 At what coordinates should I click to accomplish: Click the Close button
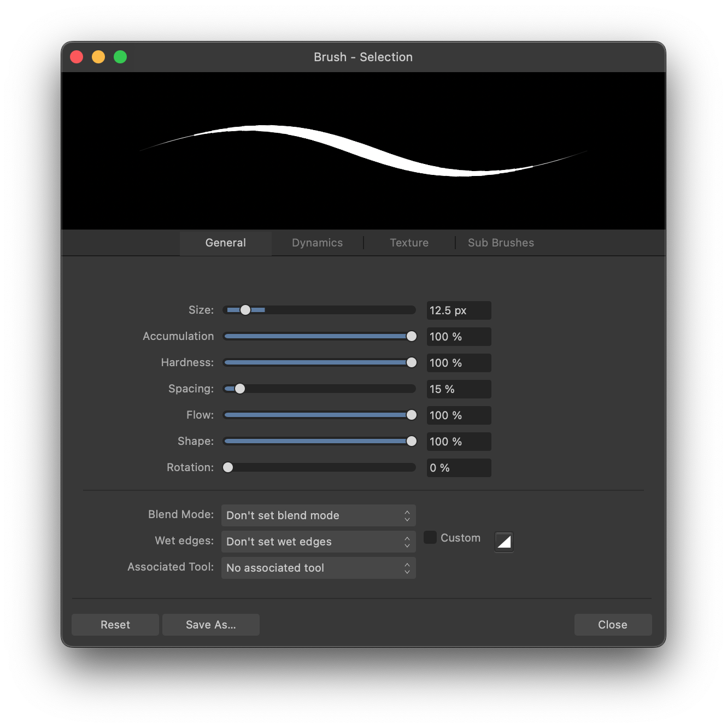(613, 625)
